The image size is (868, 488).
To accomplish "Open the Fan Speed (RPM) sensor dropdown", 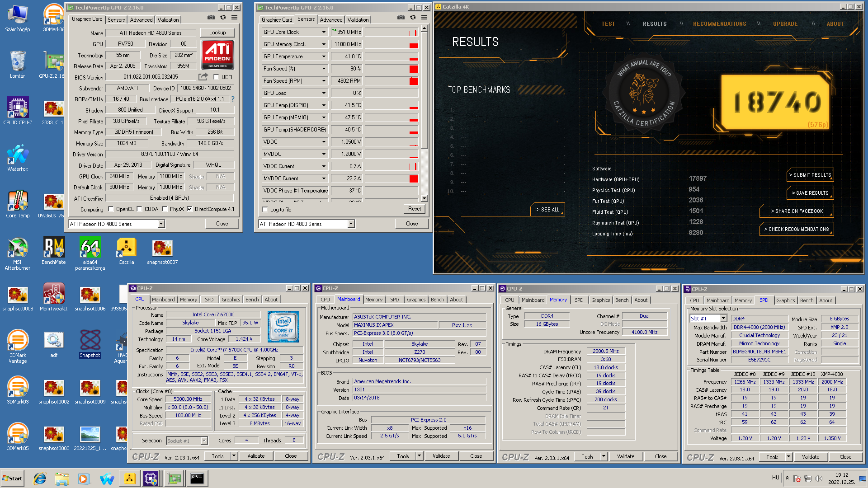I will click(324, 81).
